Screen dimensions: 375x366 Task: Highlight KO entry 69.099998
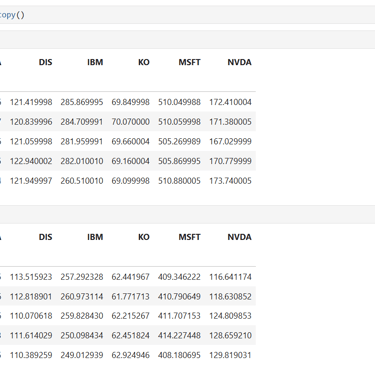point(130,181)
